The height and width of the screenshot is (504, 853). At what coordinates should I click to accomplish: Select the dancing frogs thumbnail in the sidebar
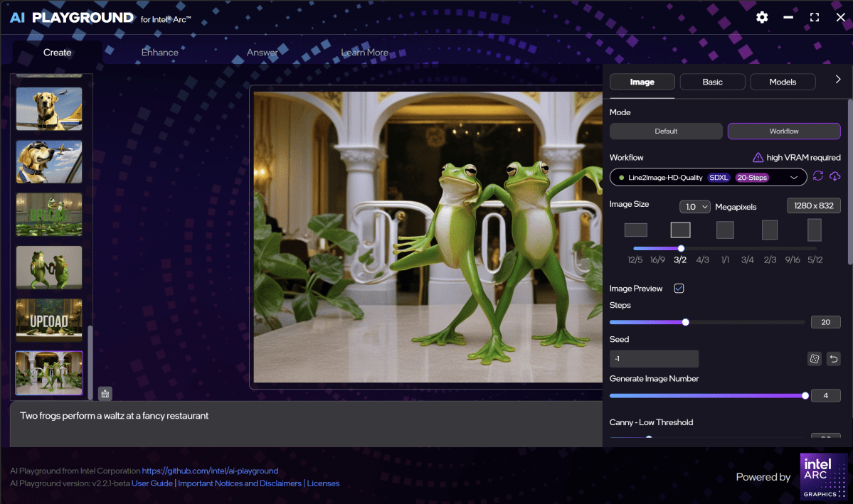tap(48, 267)
